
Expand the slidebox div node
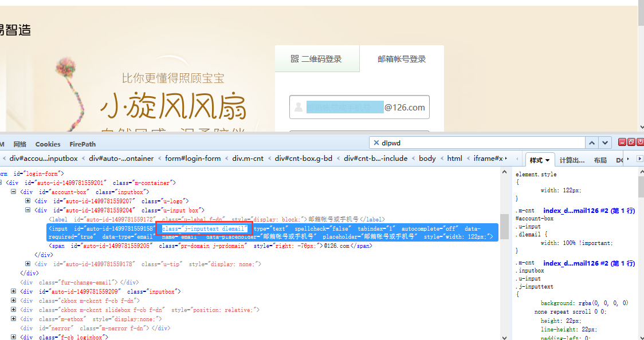pos(13,310)
